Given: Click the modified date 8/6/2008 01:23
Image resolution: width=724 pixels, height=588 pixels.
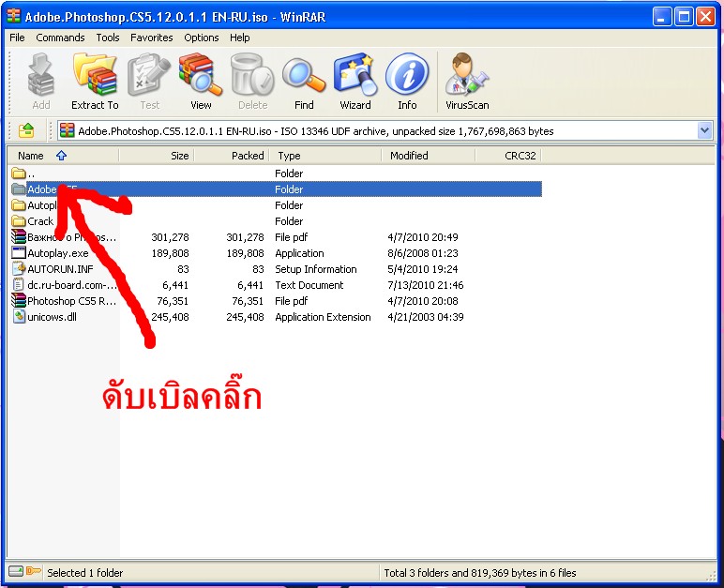Looking at the screenshot, I should pos(422,253).
